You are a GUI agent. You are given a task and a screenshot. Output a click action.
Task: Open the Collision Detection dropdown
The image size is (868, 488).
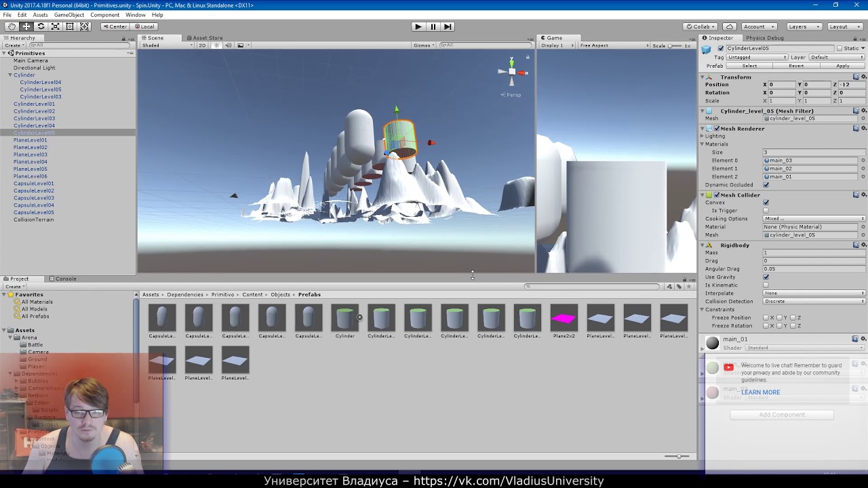pos(814,301)
